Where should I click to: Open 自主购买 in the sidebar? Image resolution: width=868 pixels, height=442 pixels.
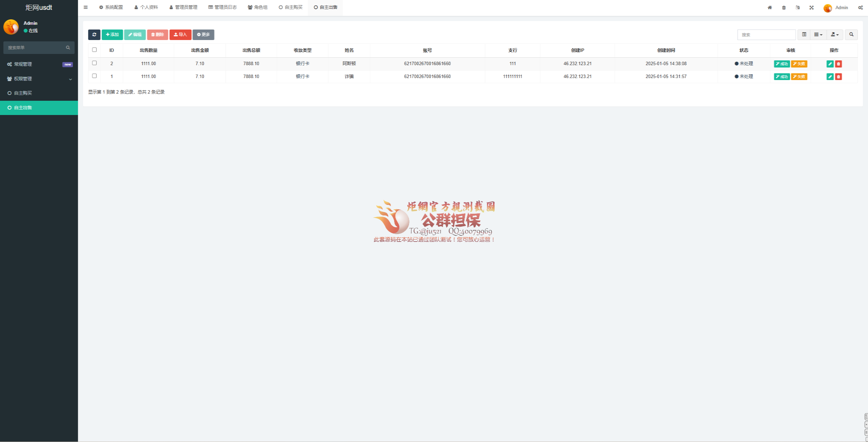click(x=23, y=93)
